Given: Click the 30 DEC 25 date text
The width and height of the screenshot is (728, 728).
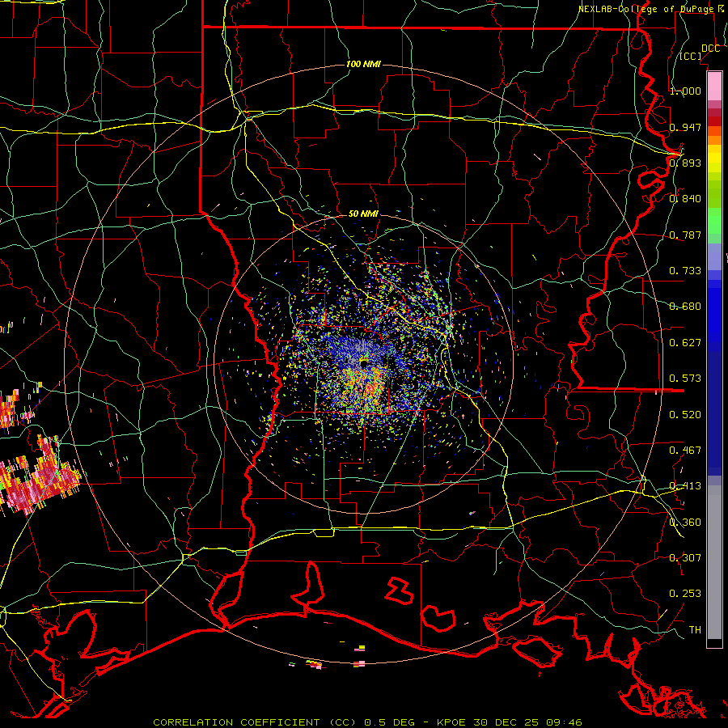Looking at the screenshot, I should click(x=506, y=722).
